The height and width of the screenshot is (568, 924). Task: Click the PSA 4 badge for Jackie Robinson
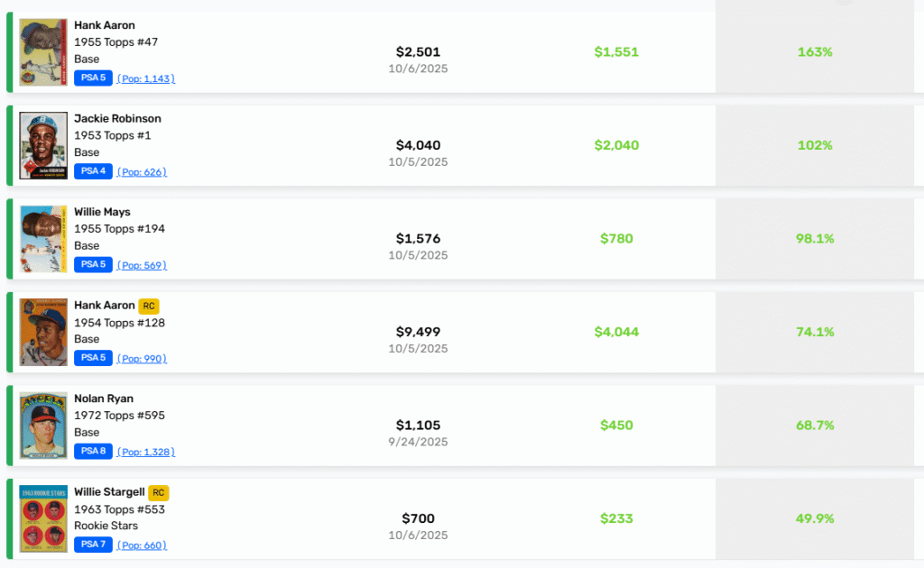point(93,171)
